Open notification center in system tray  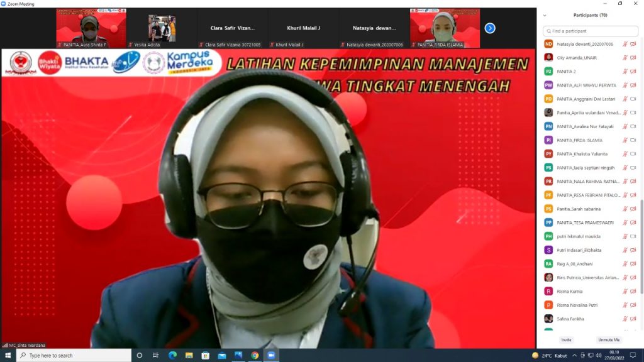click(633, 356)
